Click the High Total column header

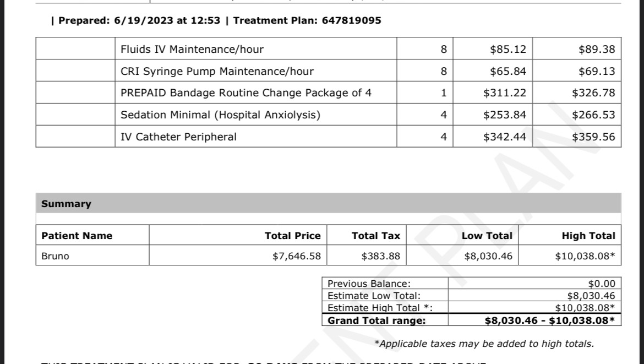click(588, 236)
